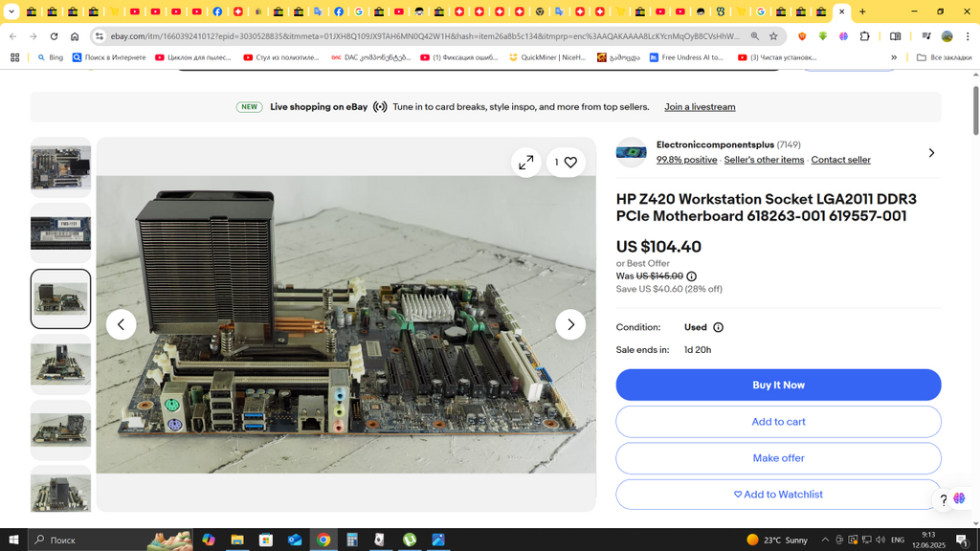Open 99.8% positive feedback link
980x551 pixels.
click(x=686, y=160)
